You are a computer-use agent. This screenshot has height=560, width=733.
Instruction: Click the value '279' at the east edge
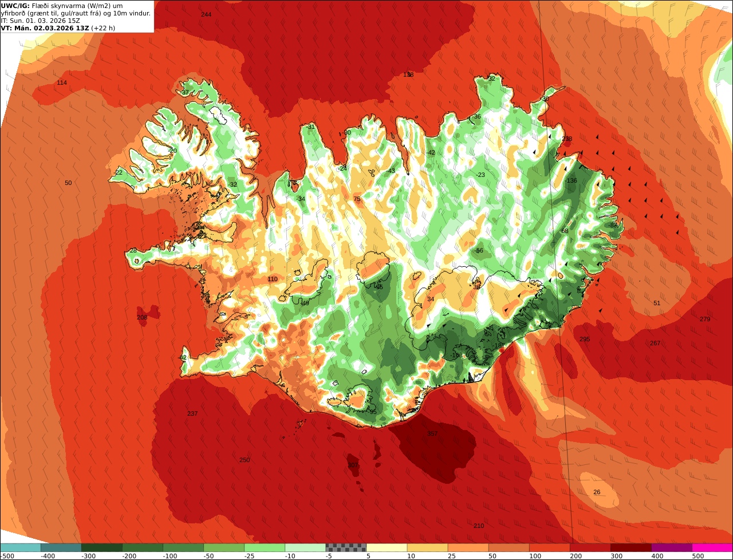(704, 320)
